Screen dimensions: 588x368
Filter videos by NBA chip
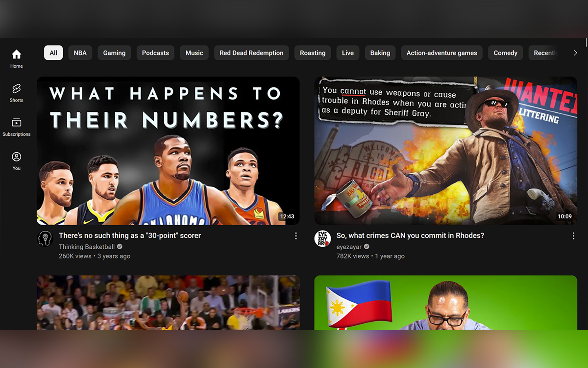[x=80, y=53]
